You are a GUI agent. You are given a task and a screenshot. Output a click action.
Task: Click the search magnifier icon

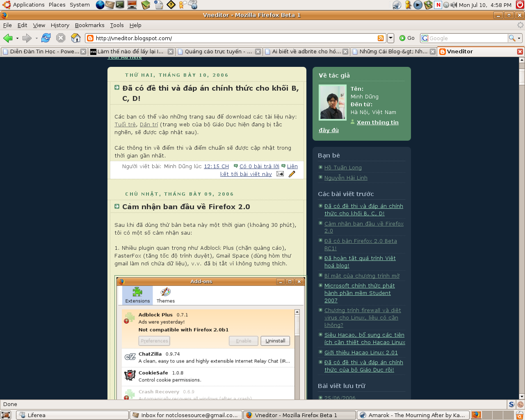pos(512,38)
